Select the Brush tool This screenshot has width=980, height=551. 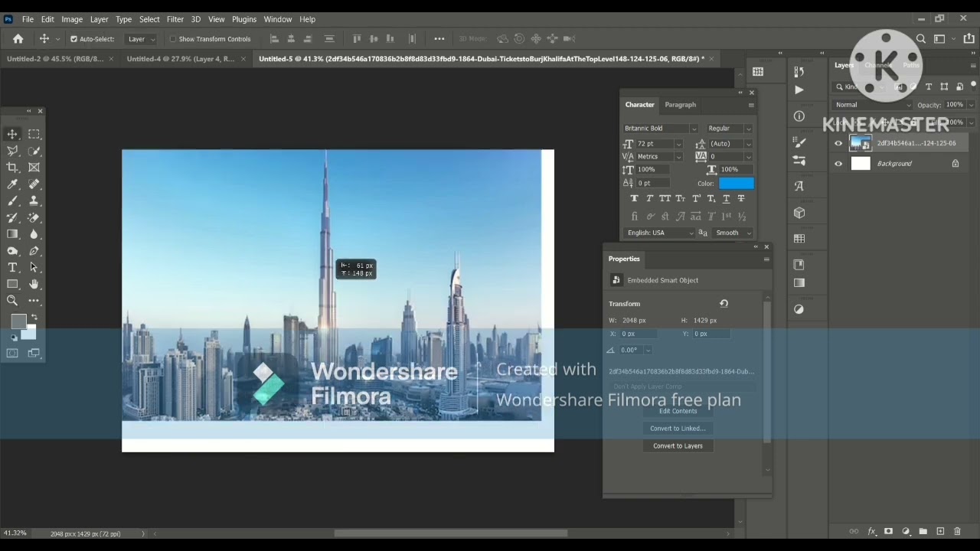(12, 201)
